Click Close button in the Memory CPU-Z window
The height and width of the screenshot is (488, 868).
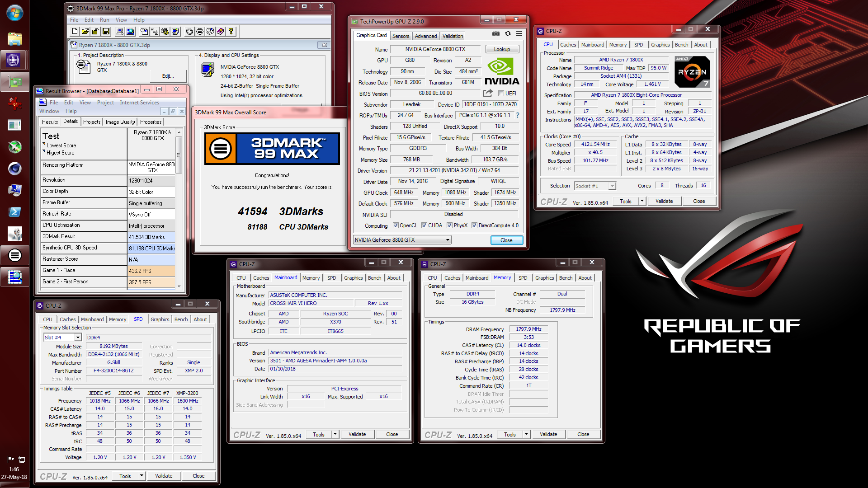coord(583,434)
